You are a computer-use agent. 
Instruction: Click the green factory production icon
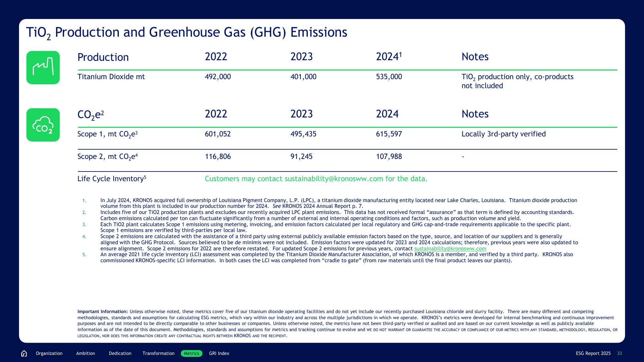pyautogui.click(x=43, y=68)
